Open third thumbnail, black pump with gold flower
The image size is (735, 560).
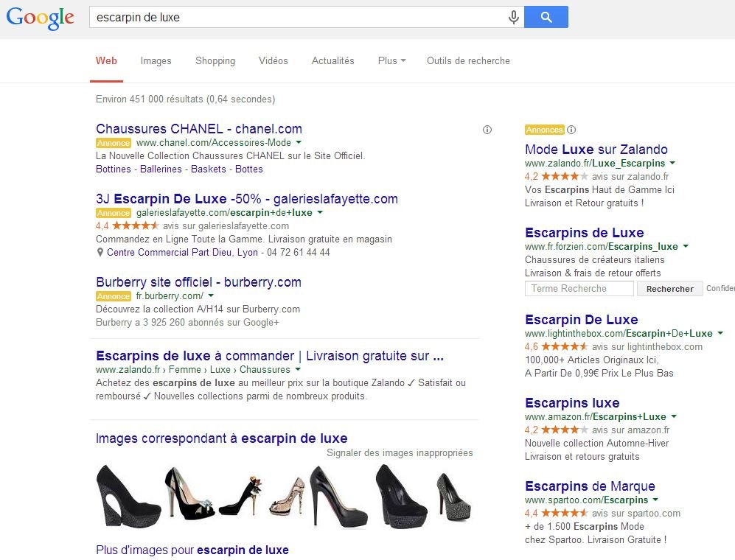point(241,496)
